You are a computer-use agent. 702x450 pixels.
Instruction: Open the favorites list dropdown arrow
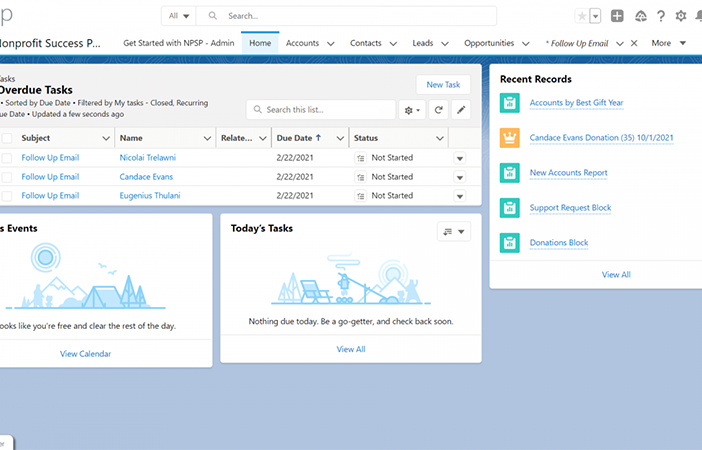[595, 17]
